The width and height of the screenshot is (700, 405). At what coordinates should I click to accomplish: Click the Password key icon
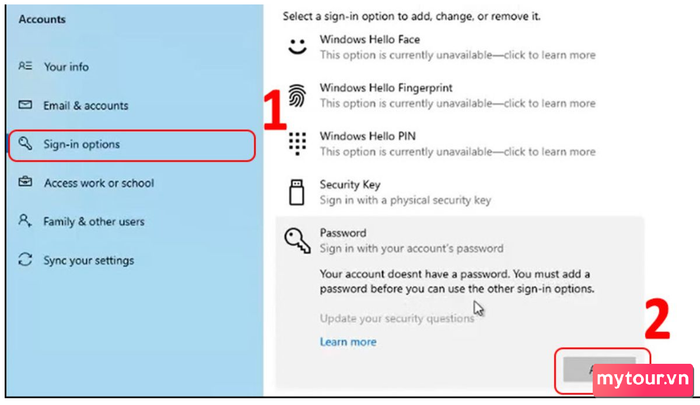tap(297, 241)
